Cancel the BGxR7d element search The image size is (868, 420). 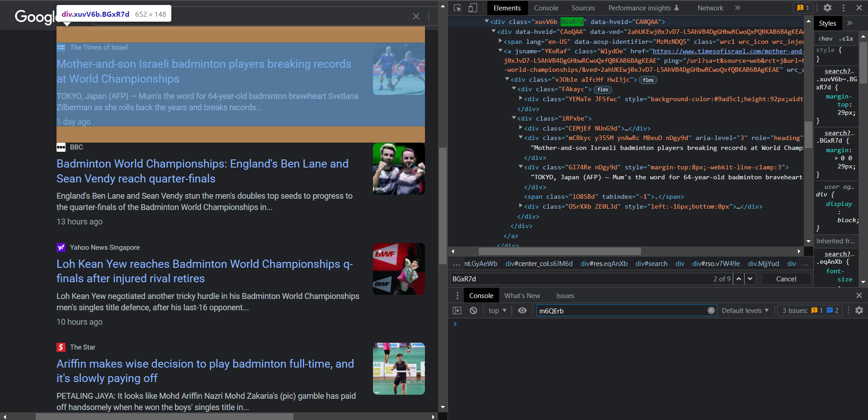click(786, 279)
